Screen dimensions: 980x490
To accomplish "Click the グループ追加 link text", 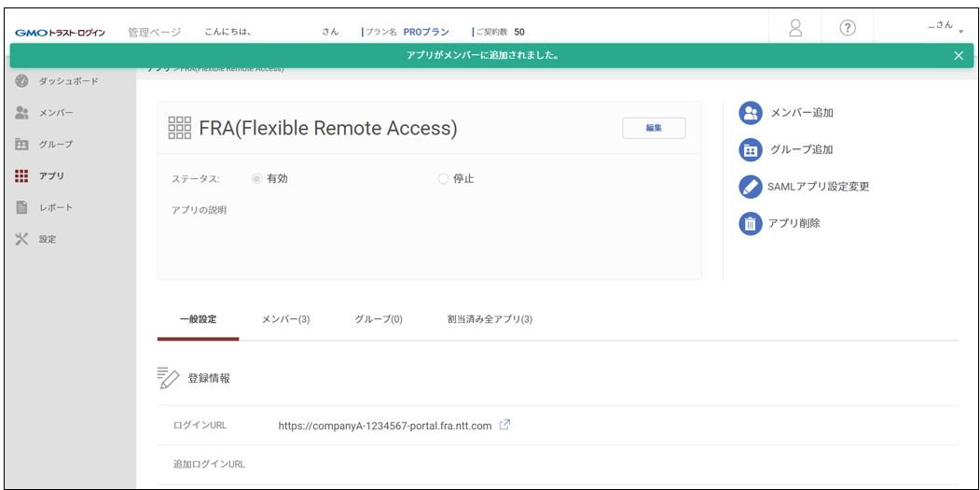I will (x=802, y=150).
